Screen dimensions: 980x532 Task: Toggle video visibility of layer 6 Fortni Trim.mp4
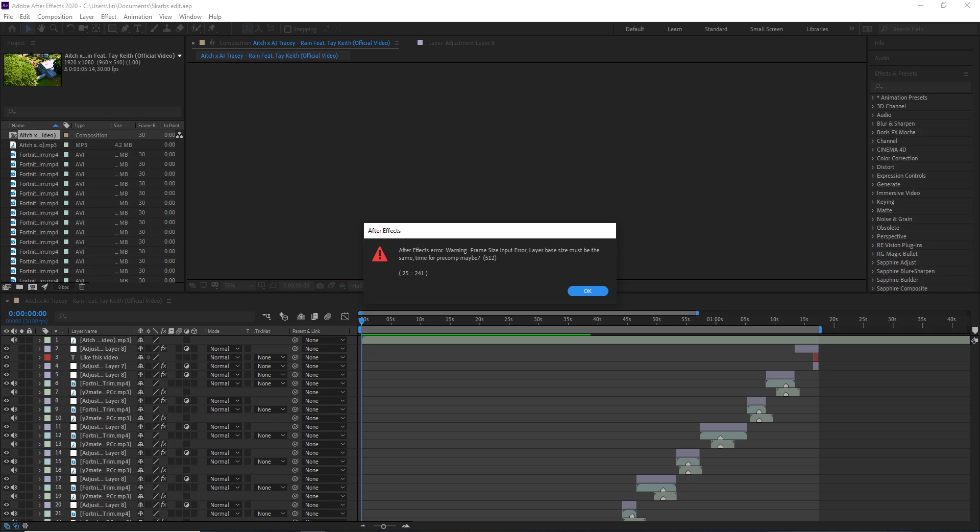7,383
